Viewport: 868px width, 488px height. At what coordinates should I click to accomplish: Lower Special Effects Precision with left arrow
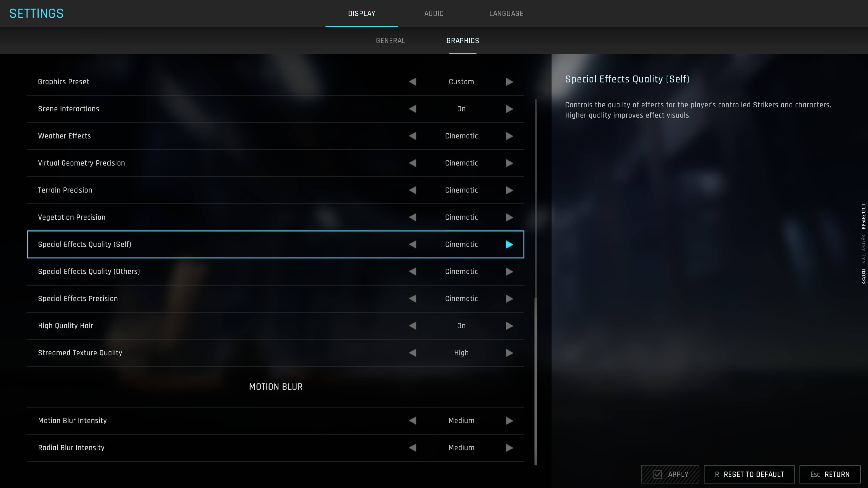point(413,299)
